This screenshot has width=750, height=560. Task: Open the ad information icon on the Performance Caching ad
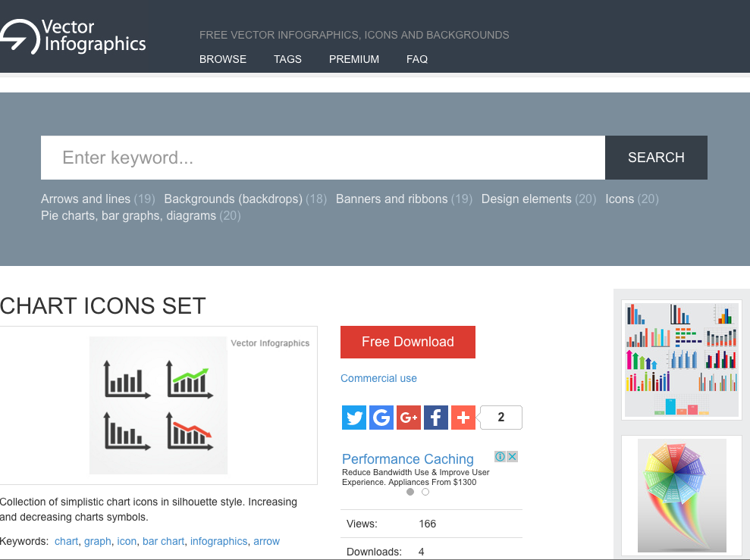(x=500, y=456)
